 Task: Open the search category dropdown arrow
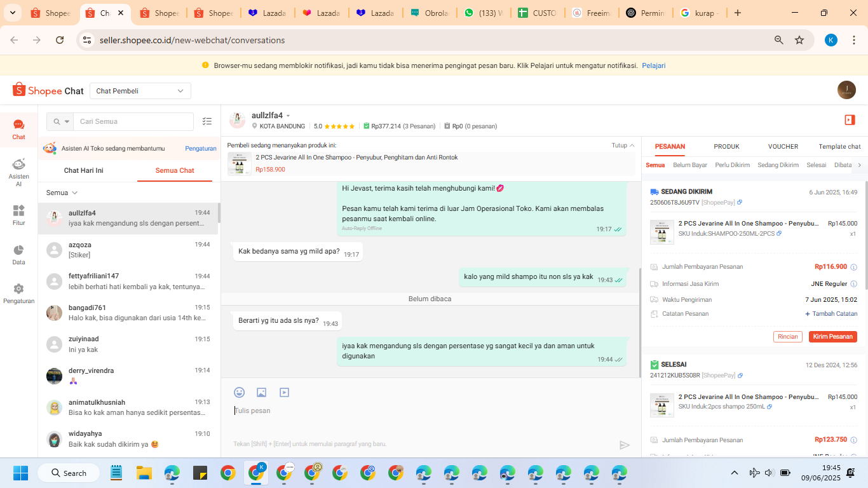click(67, 121)
